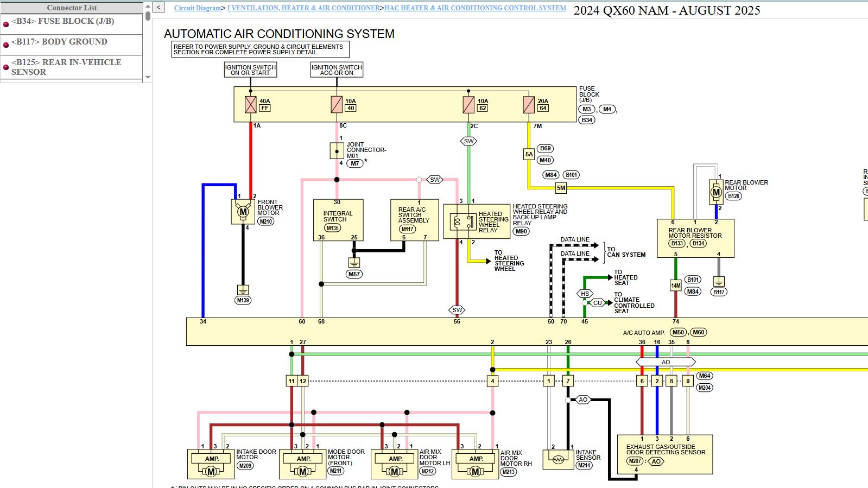Click the M7 joint connector label
868x488 pixels.
[x=354, y=163]
